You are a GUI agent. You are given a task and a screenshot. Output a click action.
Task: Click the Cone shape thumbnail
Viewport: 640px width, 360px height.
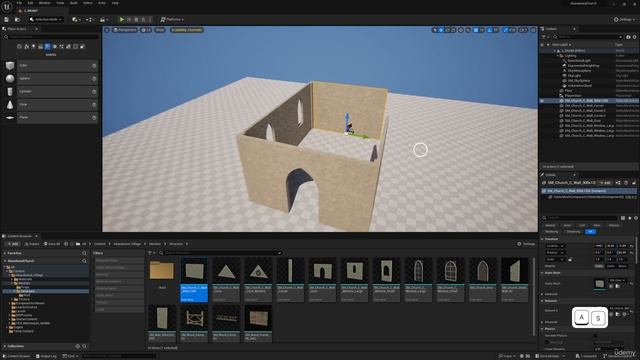[x=10, y=104]
